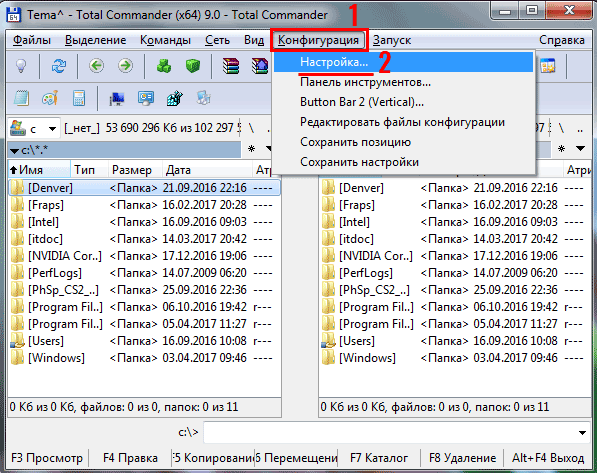
Task: Click the three green cubes icon
Action: coord(164,66)
